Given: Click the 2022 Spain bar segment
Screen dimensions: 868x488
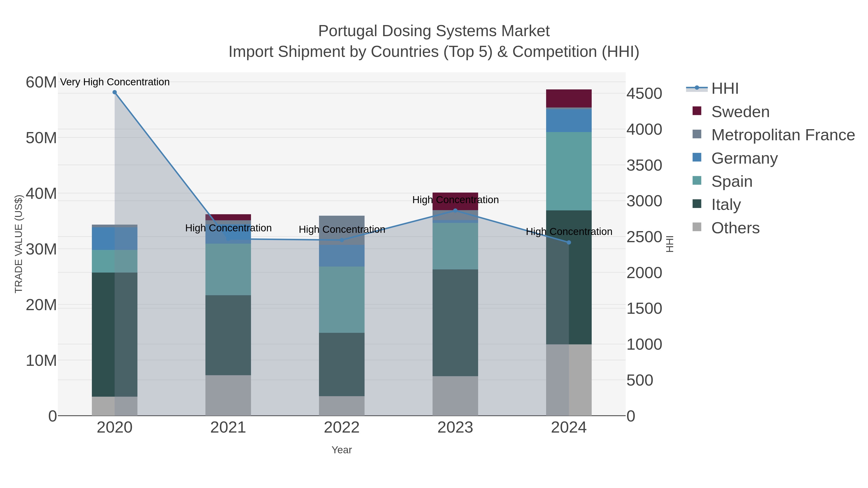Looking at the screenshot, I should coord(342,300).
